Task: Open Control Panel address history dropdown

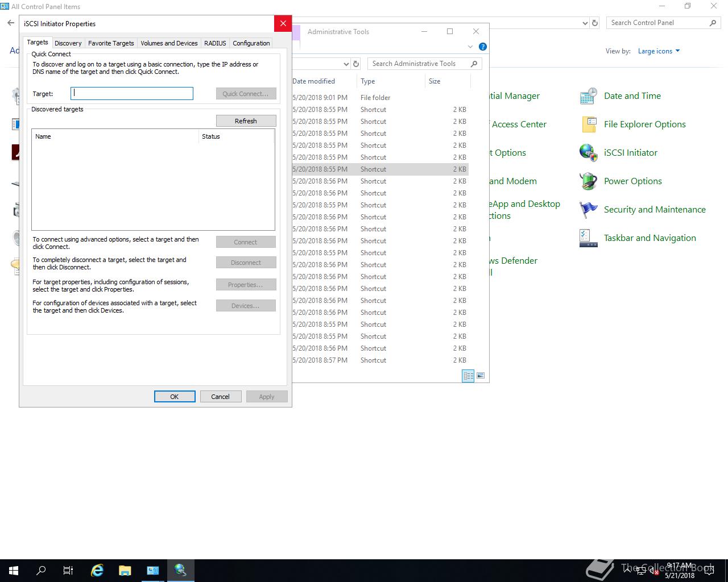Action: tap(585, 23)
